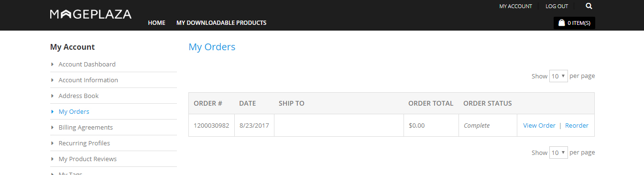This screenshot has width=644, height=175.
Task: Click order number 1200030982 cell
Action: point(211,125)
